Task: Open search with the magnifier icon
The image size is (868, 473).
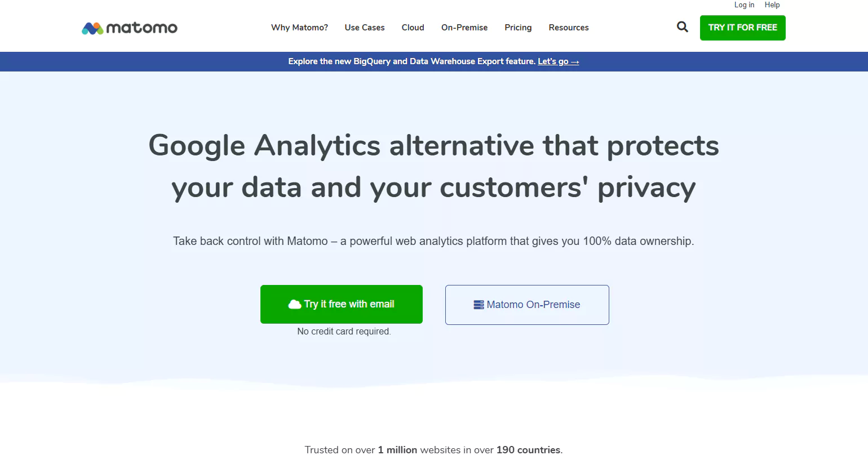Action: point(682,27)
